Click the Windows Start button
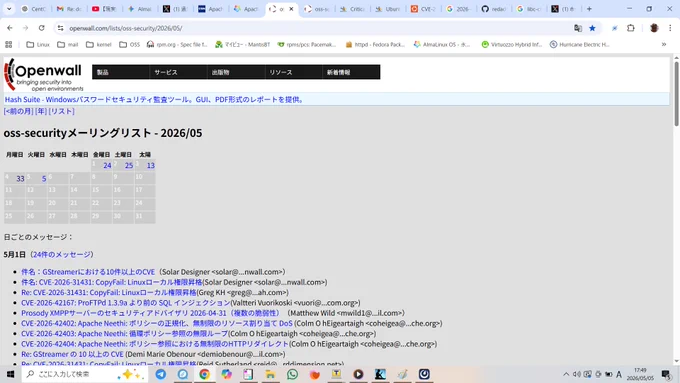This screenshot has width=680, height=383. (x=10, y=374)
